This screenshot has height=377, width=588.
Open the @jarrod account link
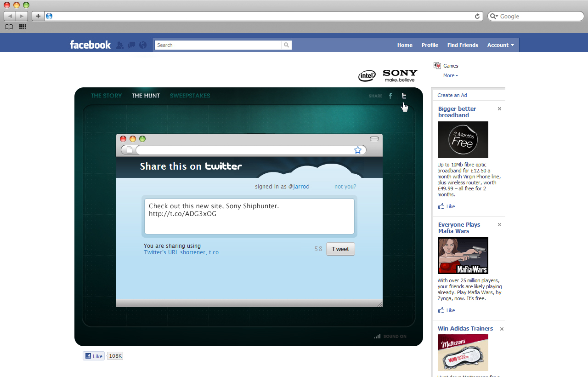click(x=299, y=187)
